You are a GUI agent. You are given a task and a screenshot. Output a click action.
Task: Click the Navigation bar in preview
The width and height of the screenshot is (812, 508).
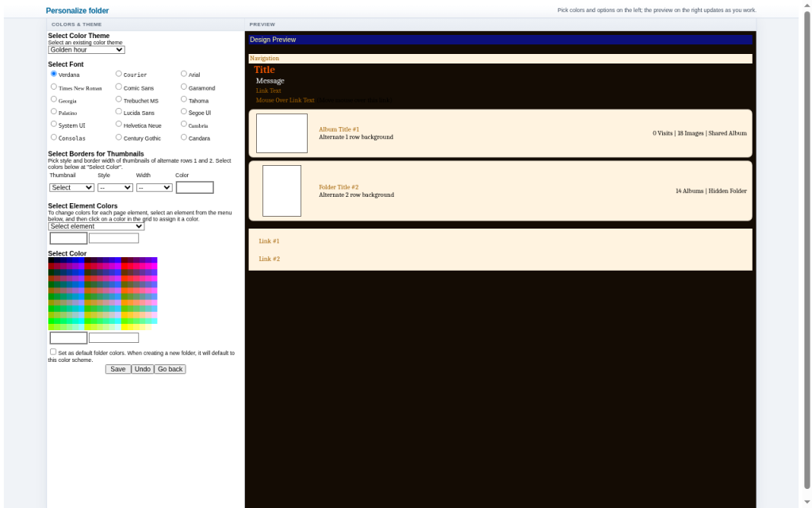(x=500, y=59)
